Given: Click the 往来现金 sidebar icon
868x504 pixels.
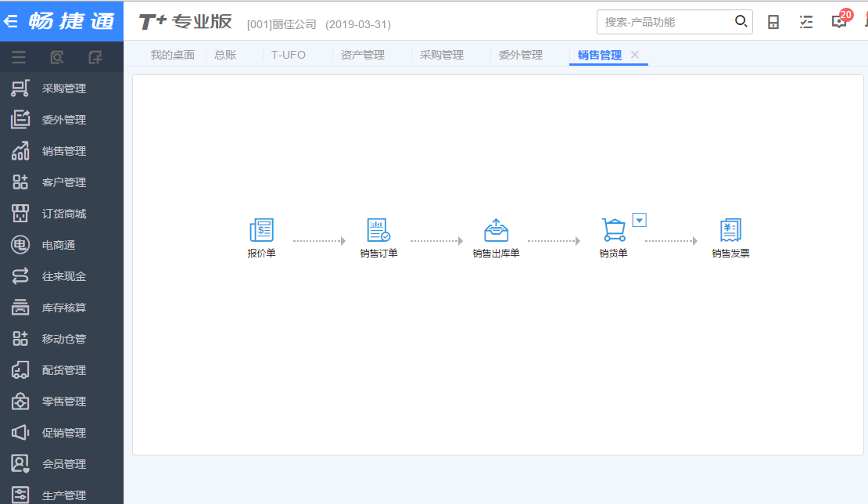Looking at the screenshot, I should click(x=20, y=275).
